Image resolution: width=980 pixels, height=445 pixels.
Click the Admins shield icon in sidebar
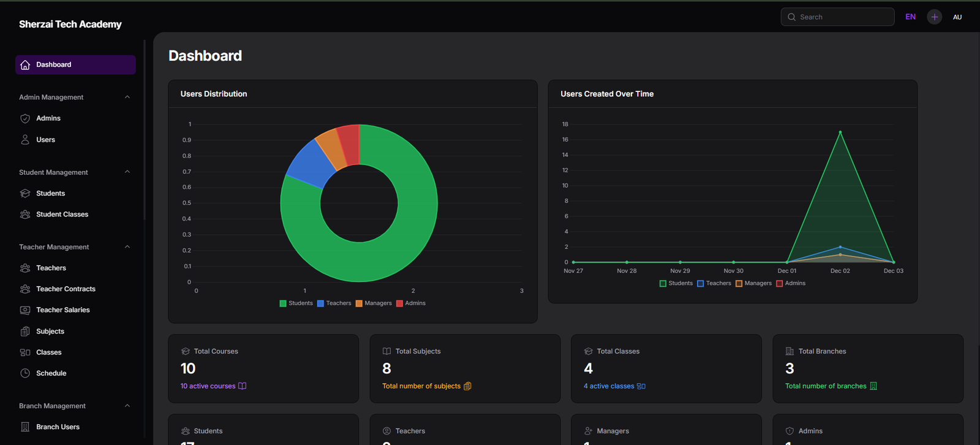pos(25,118)
